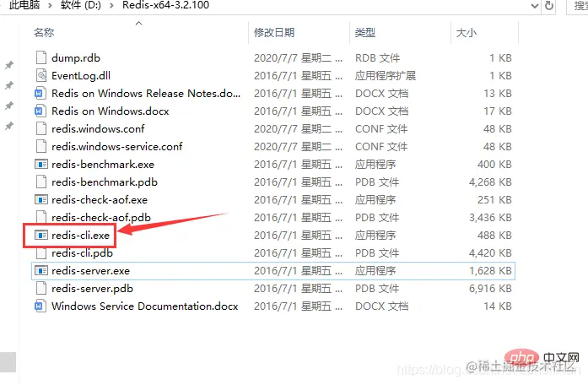Open the address bar history dropdown
This screenshot has width=588, height=385.
pyautogui.click(x=535, y=6)
